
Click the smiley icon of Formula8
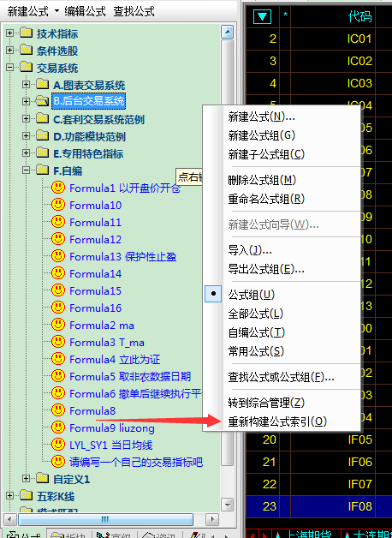58,410
